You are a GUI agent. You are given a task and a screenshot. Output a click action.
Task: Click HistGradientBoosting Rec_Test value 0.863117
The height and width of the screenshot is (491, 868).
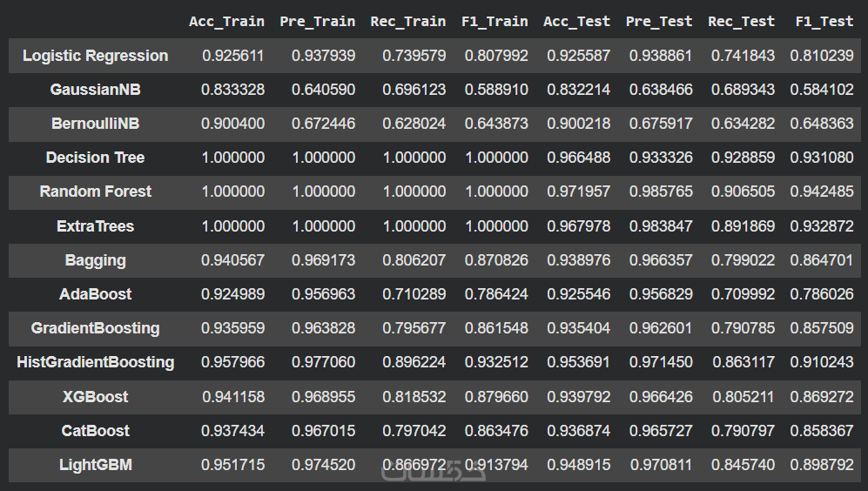(744, 362)
